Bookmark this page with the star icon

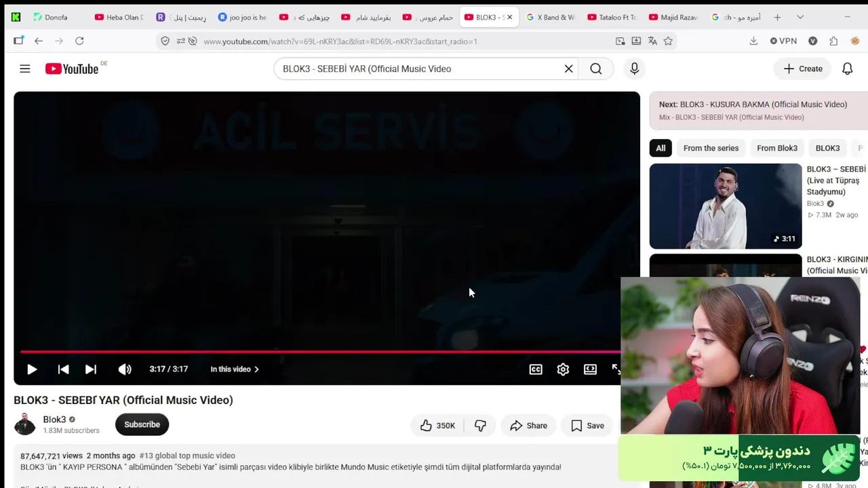coord(668,41)
